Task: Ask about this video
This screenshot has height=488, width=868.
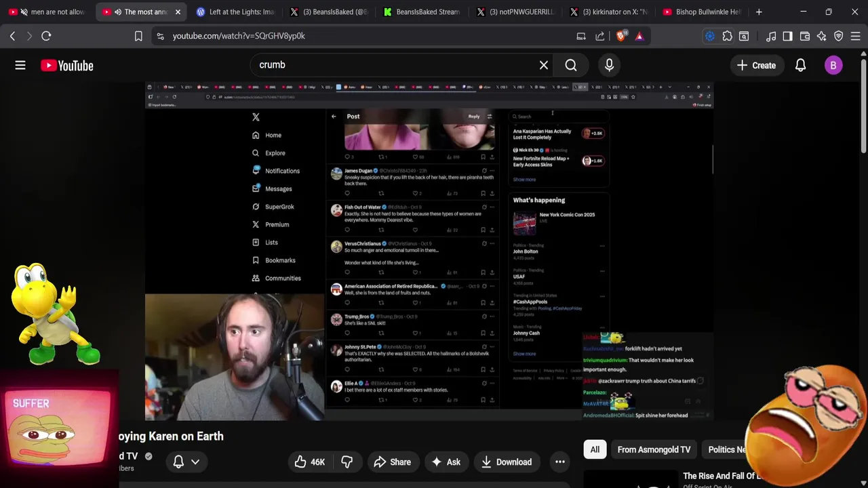Action: pyautogui.click(x=446, y=462)
